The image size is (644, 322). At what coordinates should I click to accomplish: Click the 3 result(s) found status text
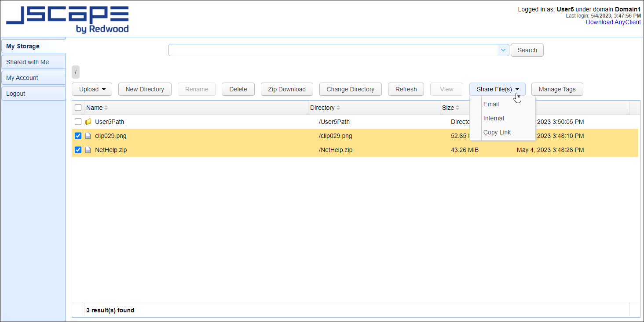[110, 310]
